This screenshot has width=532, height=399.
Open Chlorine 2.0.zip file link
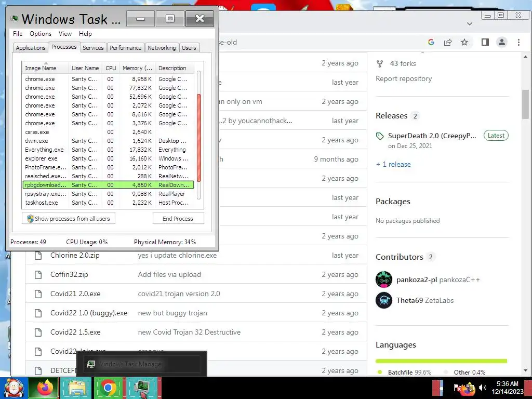[75, 255]
